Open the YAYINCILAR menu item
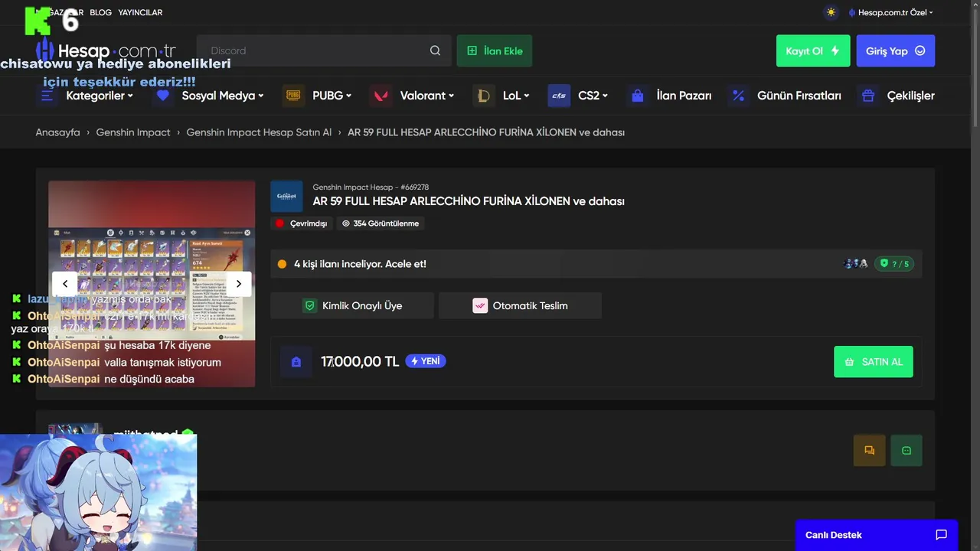 coord(140,12)
